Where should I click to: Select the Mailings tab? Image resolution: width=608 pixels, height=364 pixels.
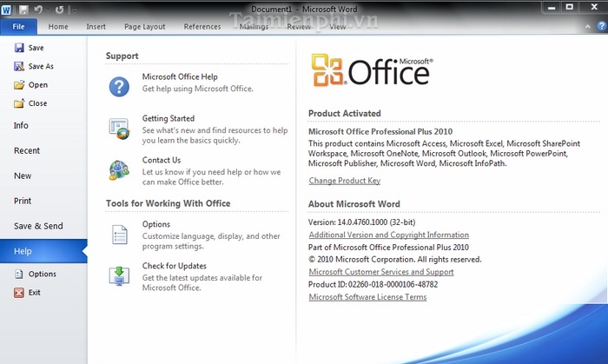point(254,26)
